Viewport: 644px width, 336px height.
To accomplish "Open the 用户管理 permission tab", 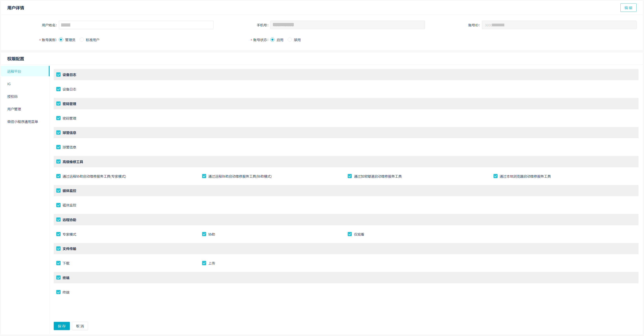I will pos(14,109).
